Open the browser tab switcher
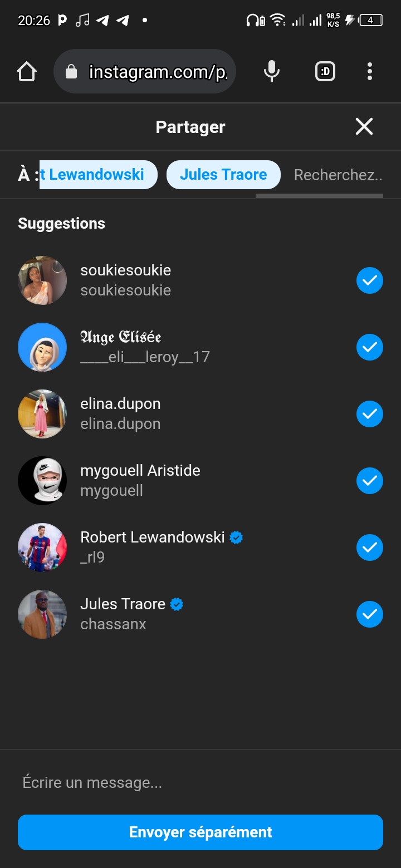The width and height of the screenshot is (401, 868). 325,71
